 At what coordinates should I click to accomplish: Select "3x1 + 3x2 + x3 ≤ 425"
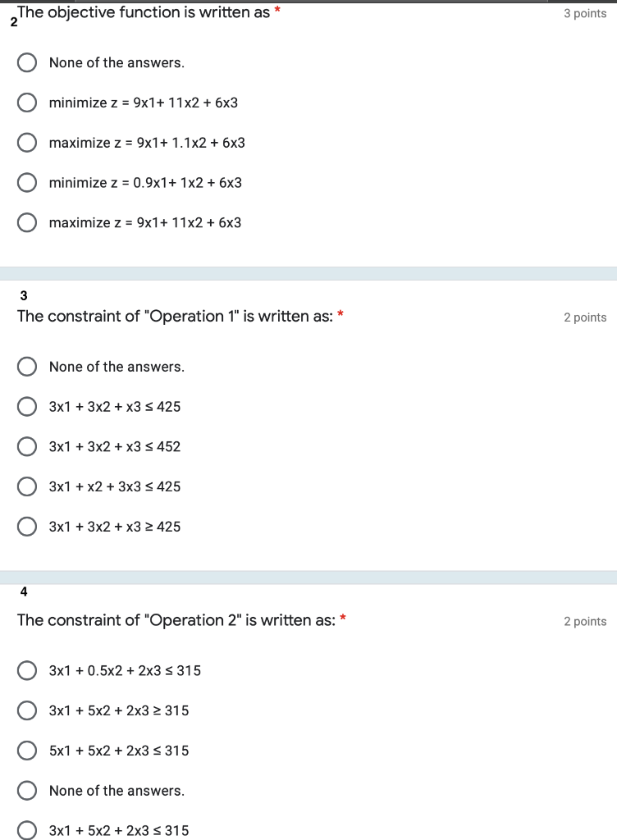[27, 407]
